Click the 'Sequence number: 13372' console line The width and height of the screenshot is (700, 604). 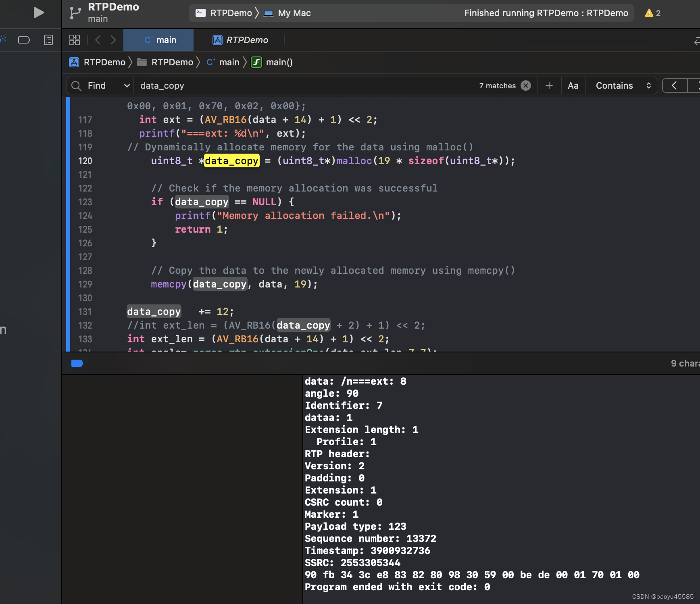[370, 539]
